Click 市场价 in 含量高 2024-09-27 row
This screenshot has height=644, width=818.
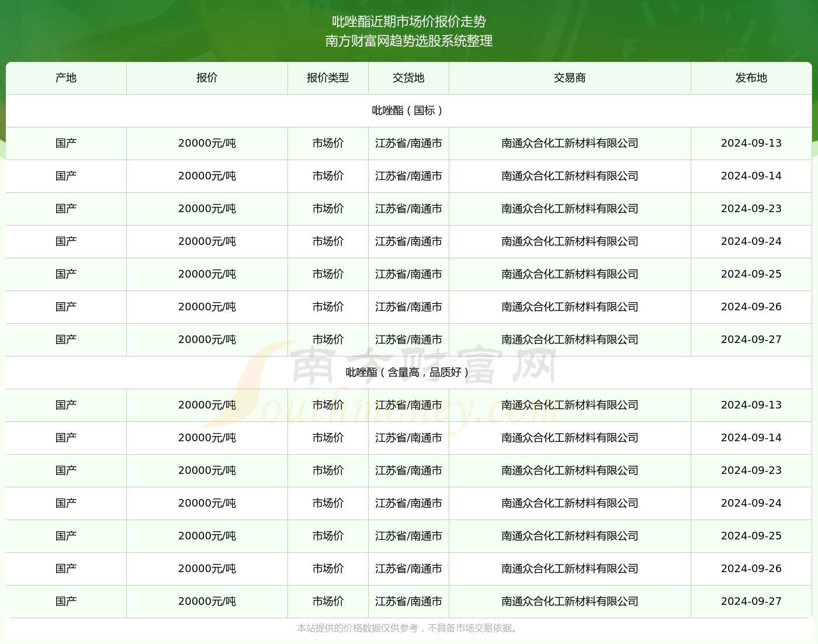tap(328, 601)
